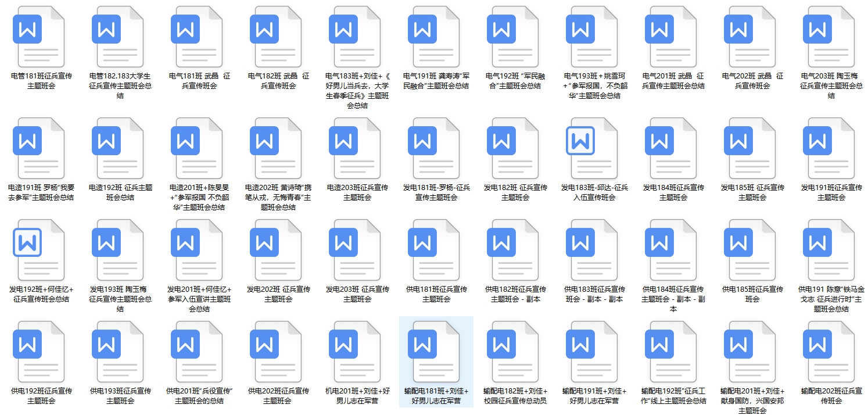Select the 电气183班+刘佳 document icon
This screenshot has height=415, width=868.
tap(354, 37)
